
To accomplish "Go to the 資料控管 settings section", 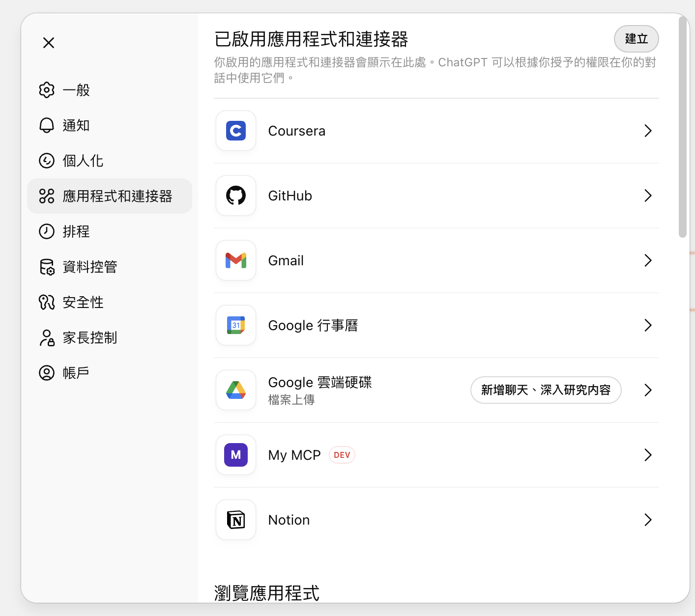I will (89, 267).
